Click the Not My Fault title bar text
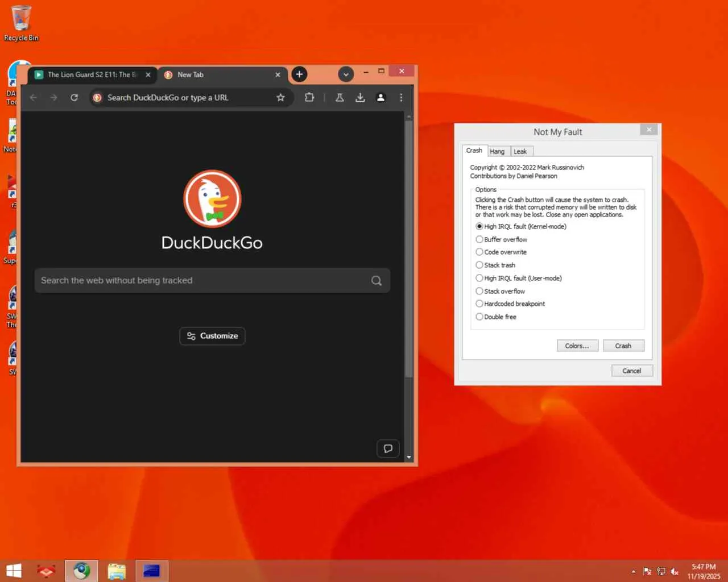The image size is (728, 582). pos(558,132)
